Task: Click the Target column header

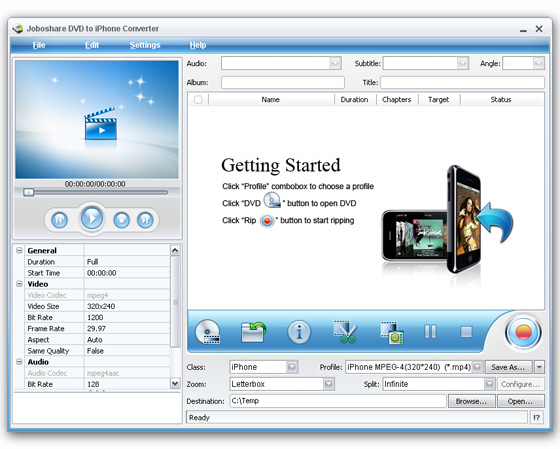Action: pyautogui.click(x=439, y=99)
